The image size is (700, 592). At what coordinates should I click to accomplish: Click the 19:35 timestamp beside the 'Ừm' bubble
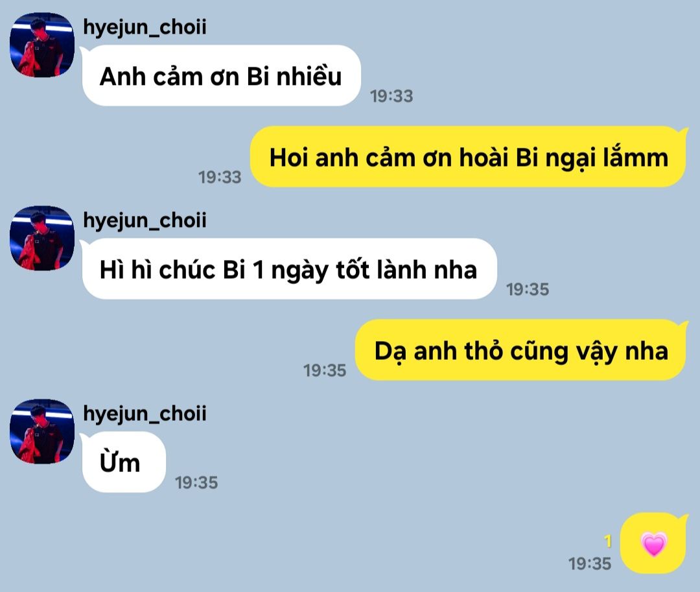196,482
